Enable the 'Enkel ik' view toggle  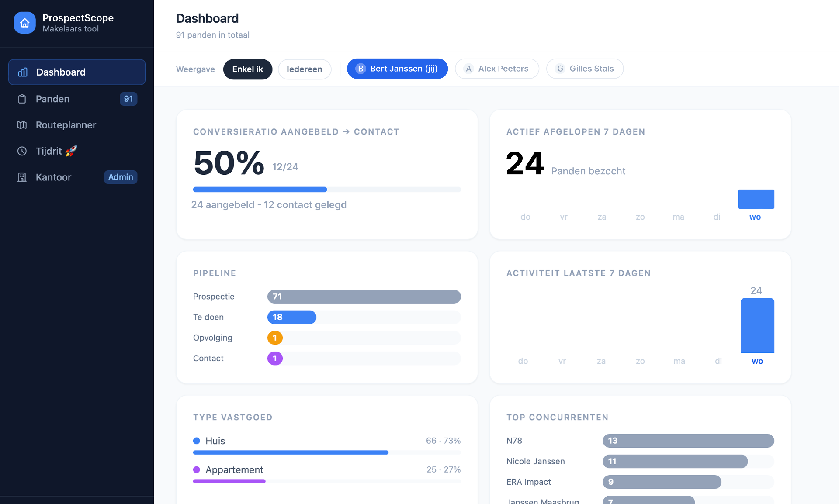coord(247,69)
